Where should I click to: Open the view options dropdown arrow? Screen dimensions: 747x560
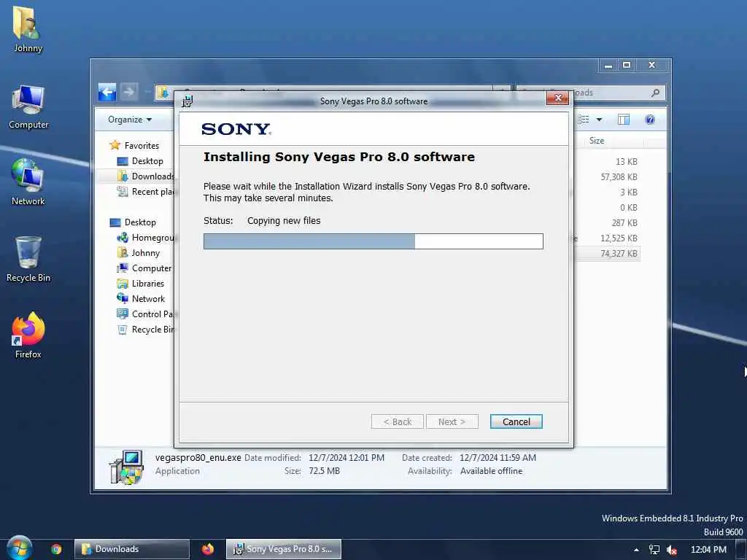coord(599,120)
